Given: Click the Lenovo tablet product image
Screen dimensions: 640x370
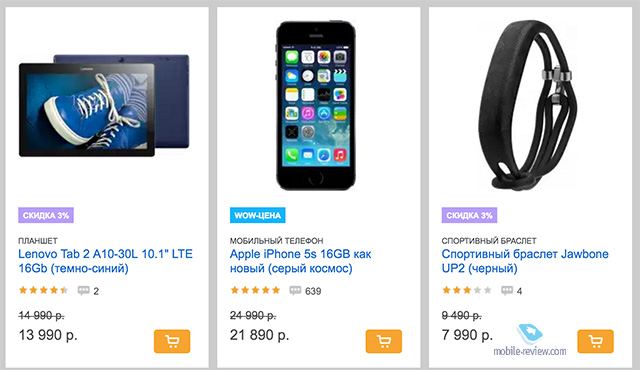Looking at the screenshot, I should tap(104, 105).
